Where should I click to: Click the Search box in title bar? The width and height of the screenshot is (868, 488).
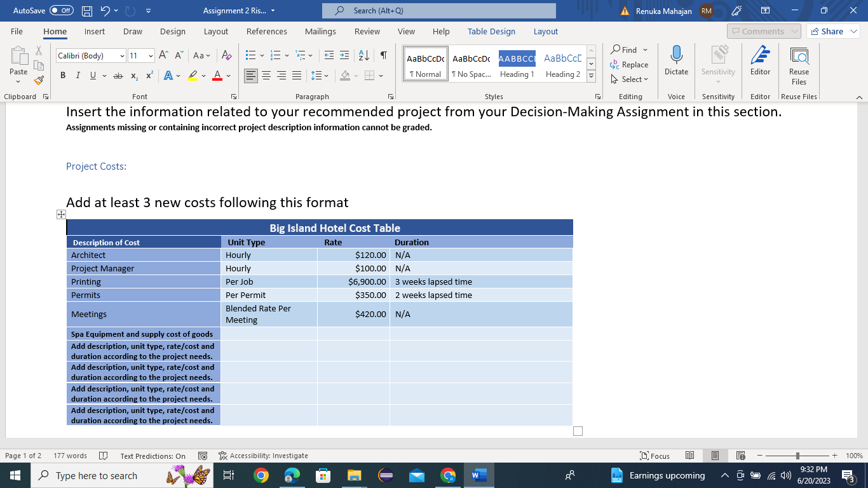coord(438,11)
